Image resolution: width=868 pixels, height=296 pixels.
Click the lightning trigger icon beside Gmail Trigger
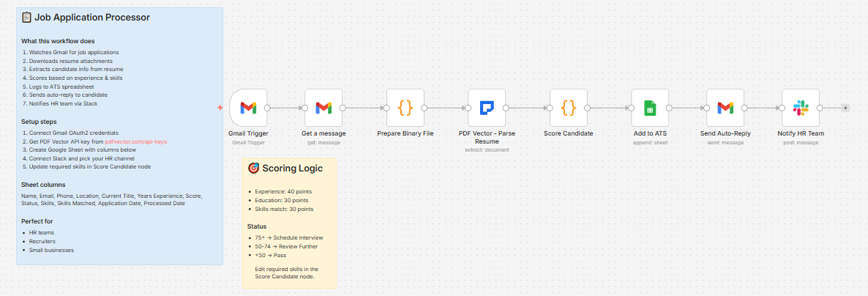220,108
